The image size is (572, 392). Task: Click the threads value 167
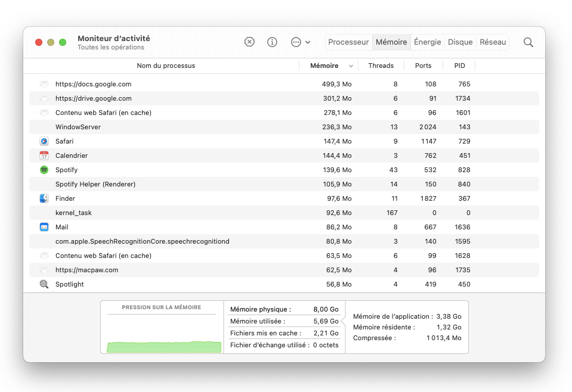tap(392, 213)
